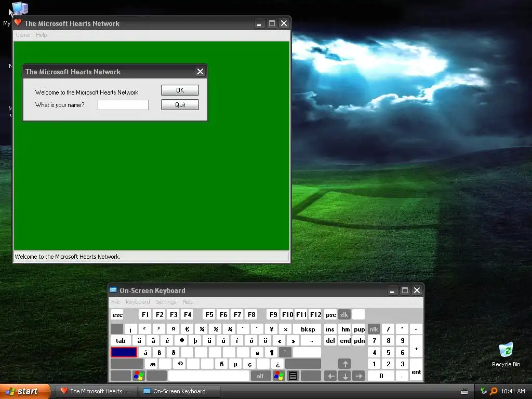The width and height of the screenshot is (532, 399).
Task: Click the left arrow key on keyboard
Action: [x=331, y=376]
